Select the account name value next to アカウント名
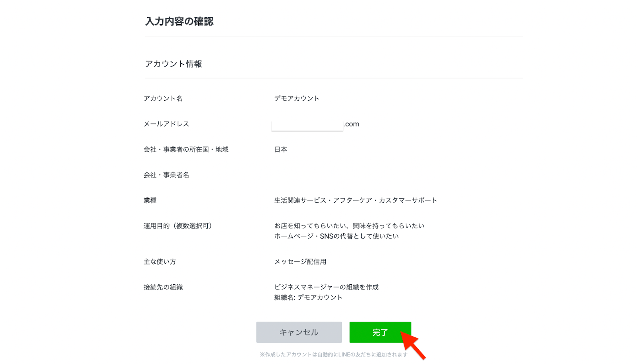Image resolution: width=638 pixels, height=364 pixels. point(296,98)
